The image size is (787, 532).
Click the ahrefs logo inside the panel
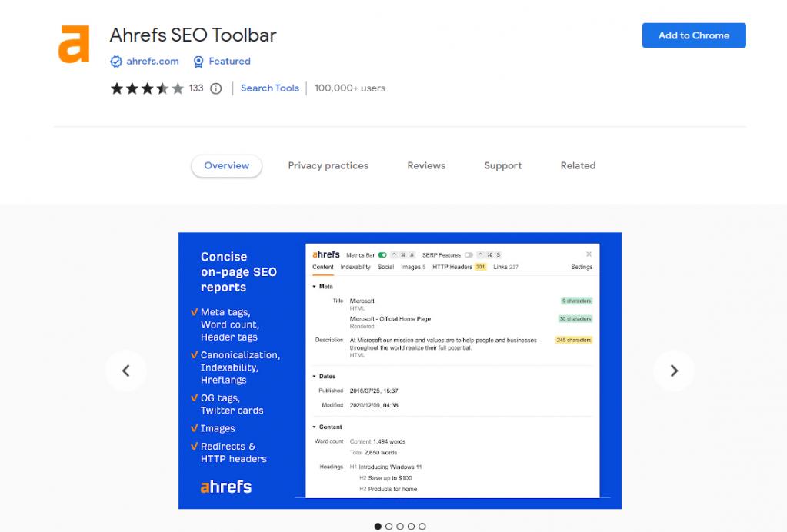[325, 254]
